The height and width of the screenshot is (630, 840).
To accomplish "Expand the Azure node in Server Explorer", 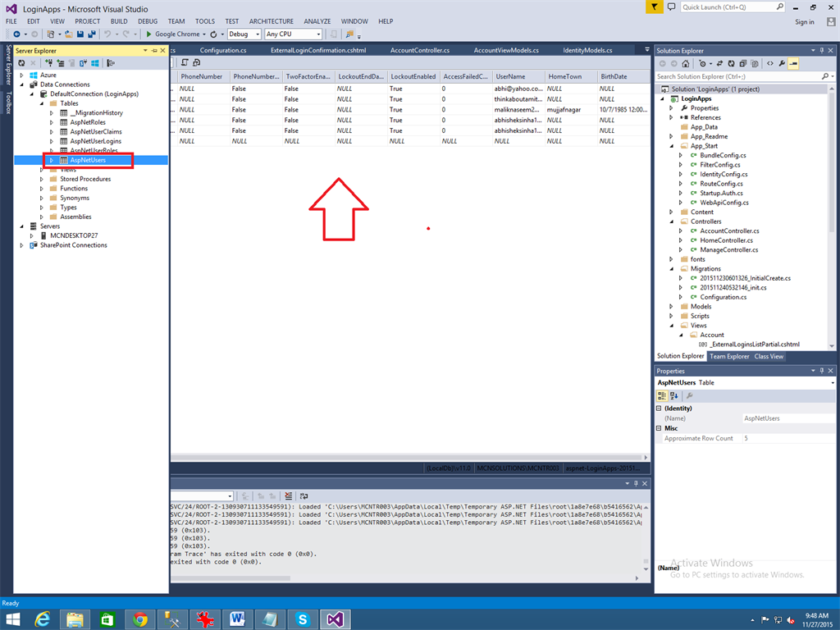I will pyautogui.click(x=22, y=75).
